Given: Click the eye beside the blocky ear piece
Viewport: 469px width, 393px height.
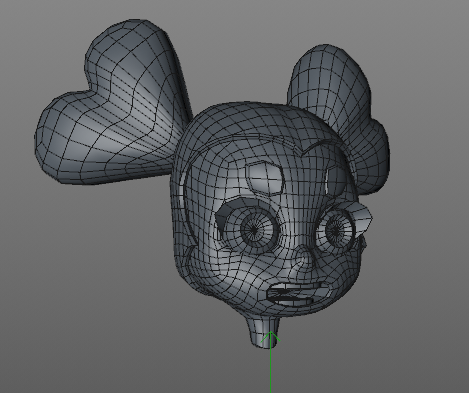Looking at the screenshot, I should tap(337, 230).
